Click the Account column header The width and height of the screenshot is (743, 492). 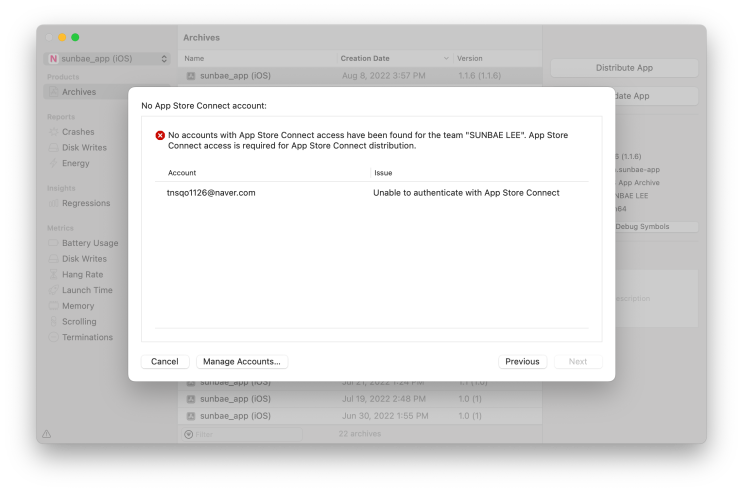pos(182,173)
